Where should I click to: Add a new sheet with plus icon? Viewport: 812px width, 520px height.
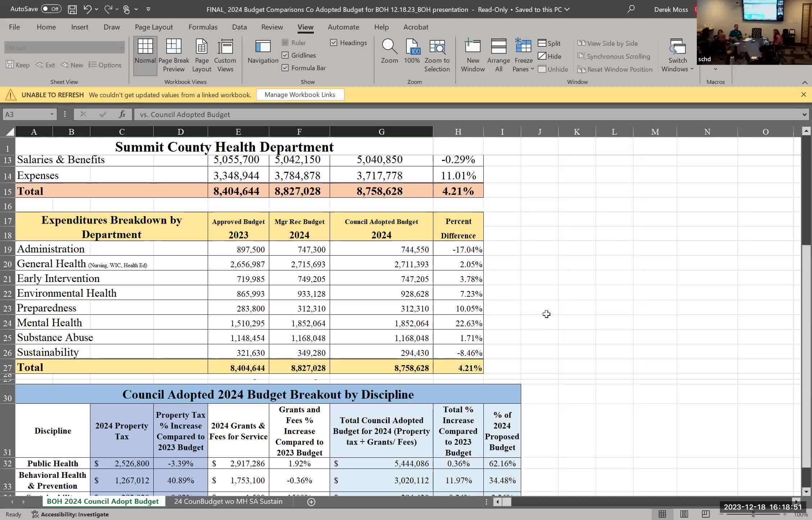coord(311,502)
